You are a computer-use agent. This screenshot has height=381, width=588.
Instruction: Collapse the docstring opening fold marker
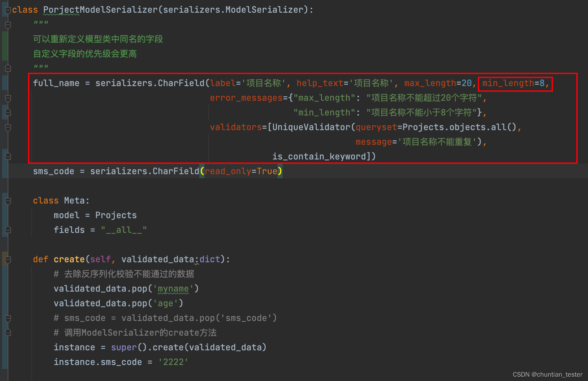8,25
